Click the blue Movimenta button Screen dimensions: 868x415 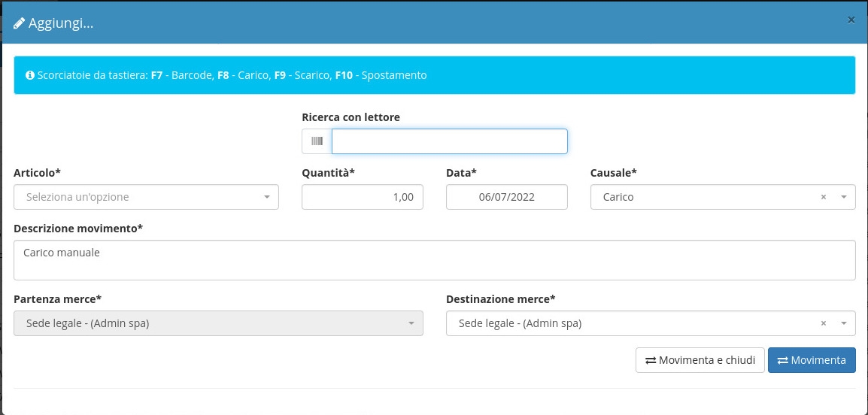[x=811, y=360]
